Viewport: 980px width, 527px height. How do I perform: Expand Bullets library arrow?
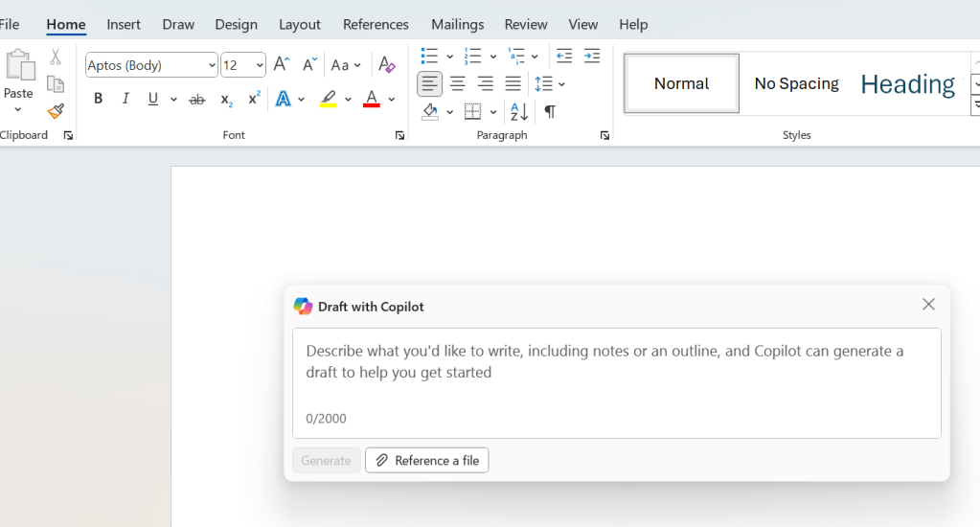[x=449, y=57]
